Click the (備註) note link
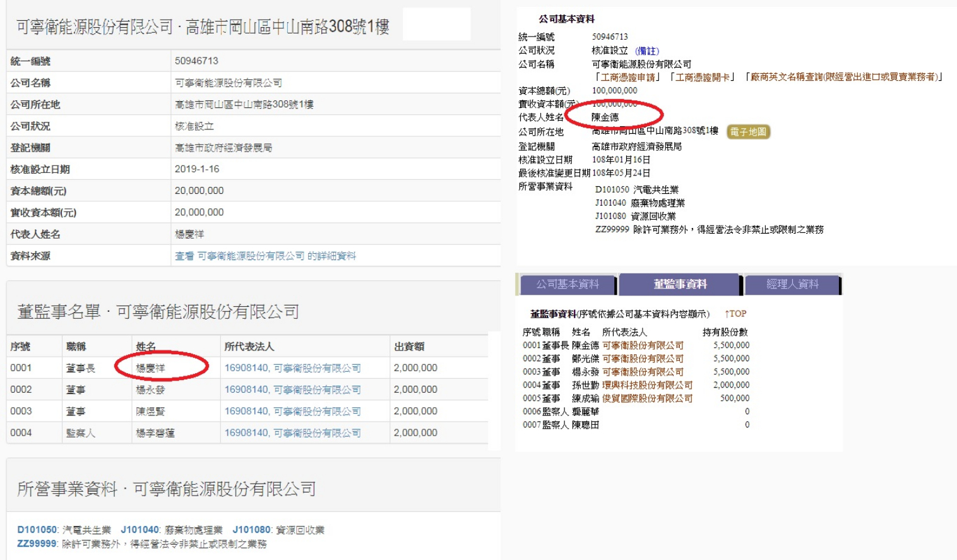Viewport: 957px width, 560px height. 647,51
